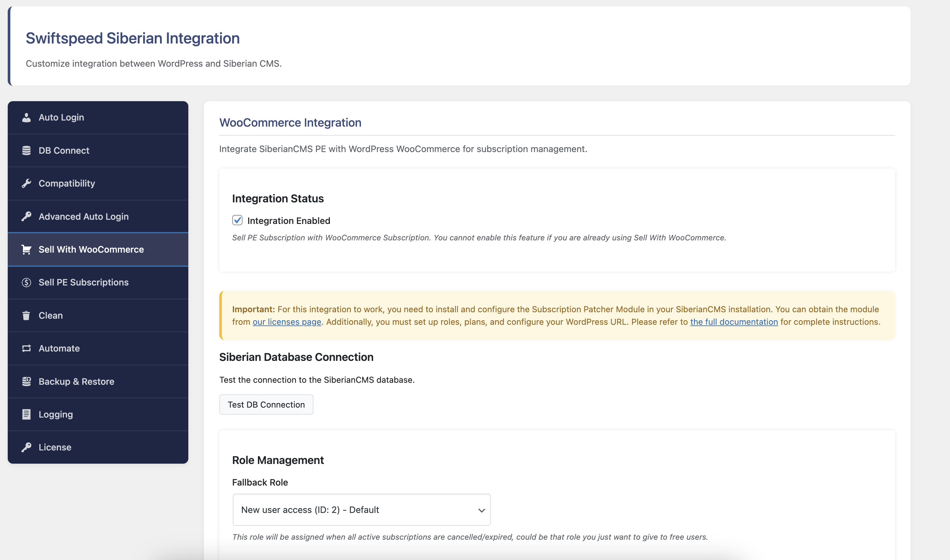This screenshot has height=560, width=950.
Task: Select the Backup & Restore stacked-disks icon
Action: coord(26,381)
